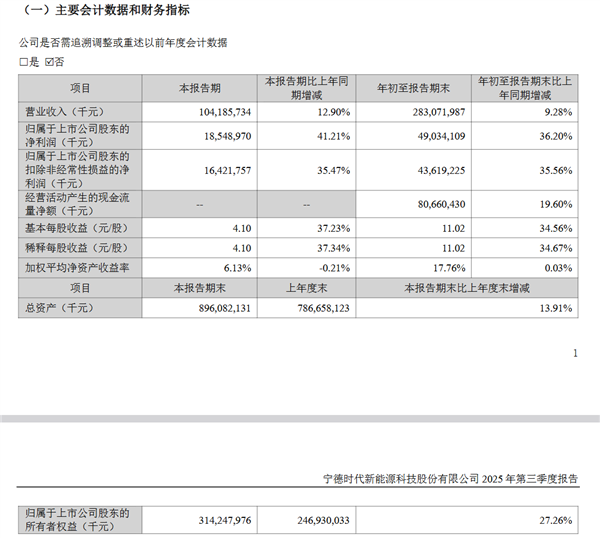The image size is (600, 538).
Task: Select 4.10 in the 稀释每股收益 row
Action: pyautogui.click(x=242, y=248)
